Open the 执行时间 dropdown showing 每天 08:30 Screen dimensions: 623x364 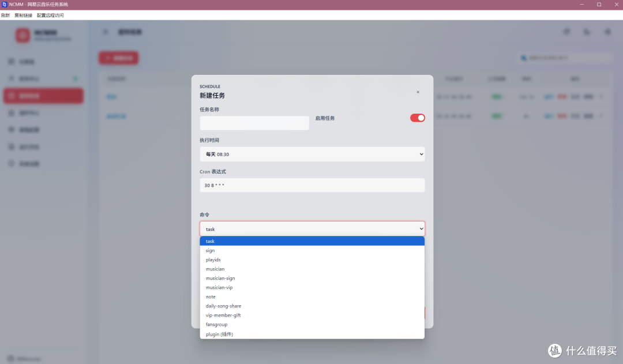tap(312, 154)
